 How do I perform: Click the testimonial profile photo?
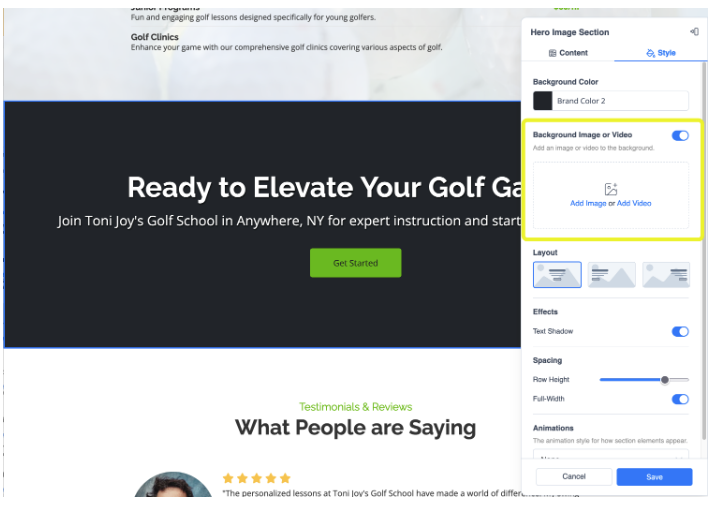tap(173, 485)
